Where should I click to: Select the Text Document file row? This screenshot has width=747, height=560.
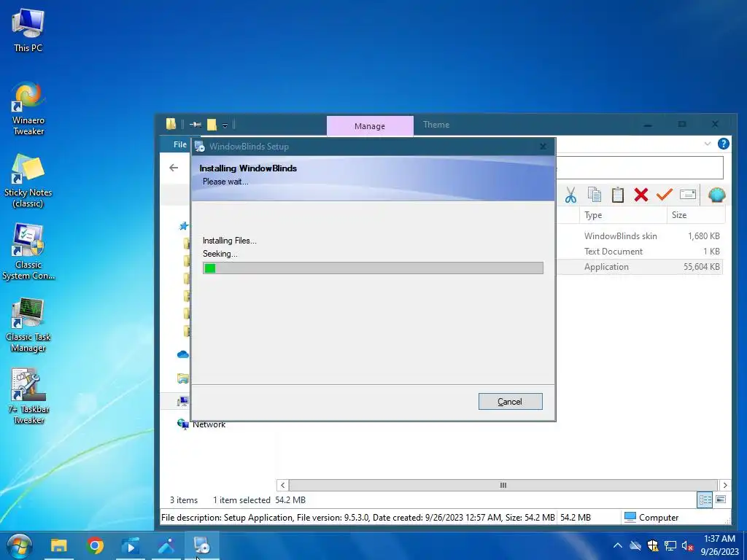click(x=640, y=252)
